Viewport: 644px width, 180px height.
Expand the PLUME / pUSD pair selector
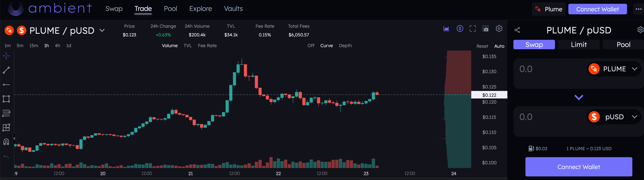(x=102, y=30)
